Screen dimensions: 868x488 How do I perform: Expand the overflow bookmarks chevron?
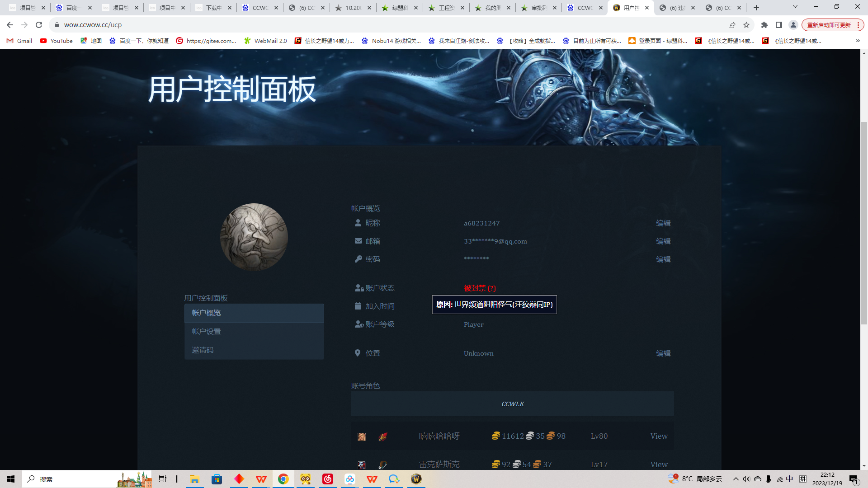click(858, 41)
